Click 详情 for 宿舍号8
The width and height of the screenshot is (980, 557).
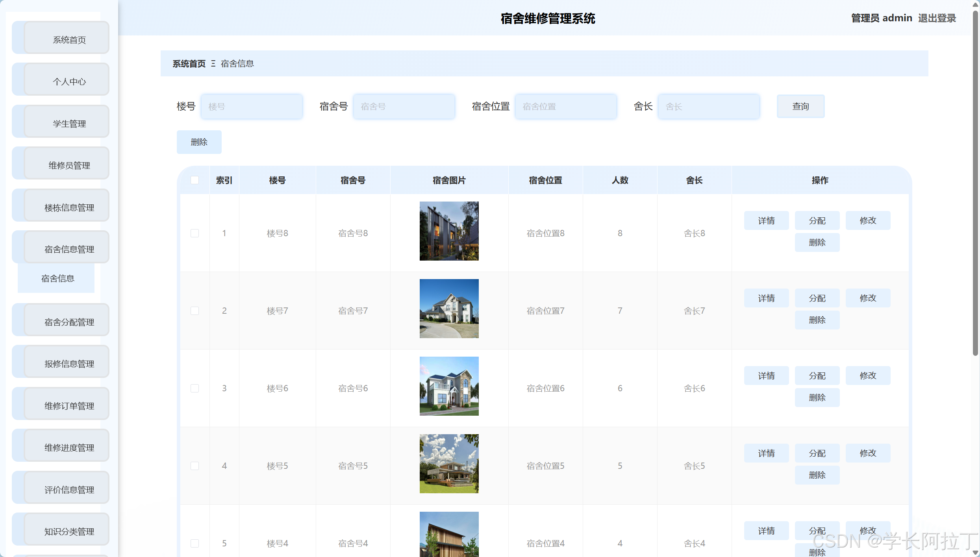tap(766, 220)
